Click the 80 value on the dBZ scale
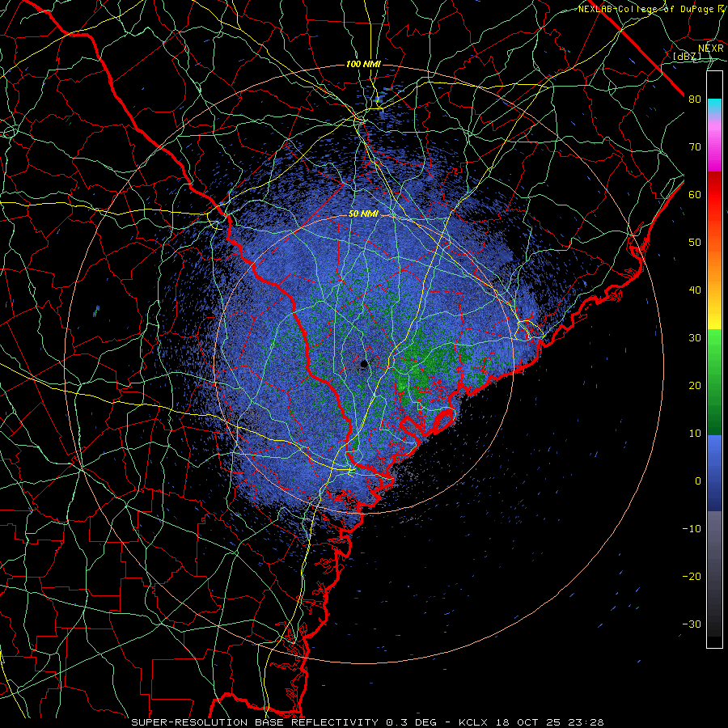 695,99
